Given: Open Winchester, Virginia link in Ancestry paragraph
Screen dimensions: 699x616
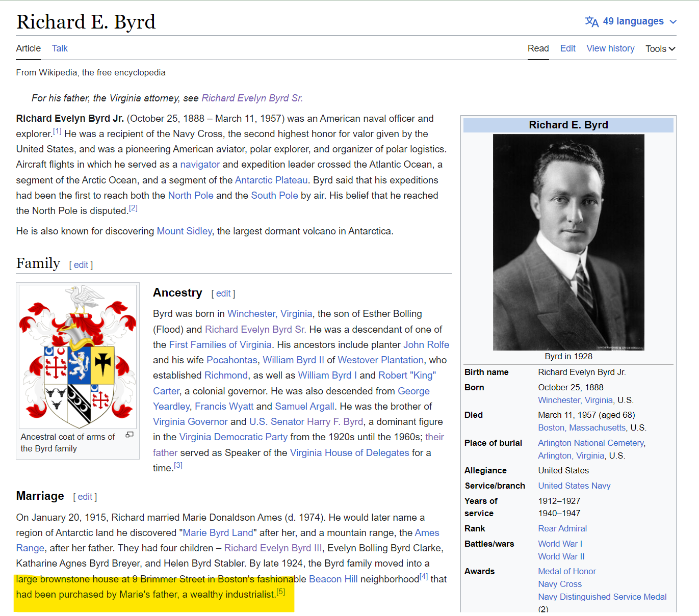Looking at the screenshot, I should tap(270, 314).
